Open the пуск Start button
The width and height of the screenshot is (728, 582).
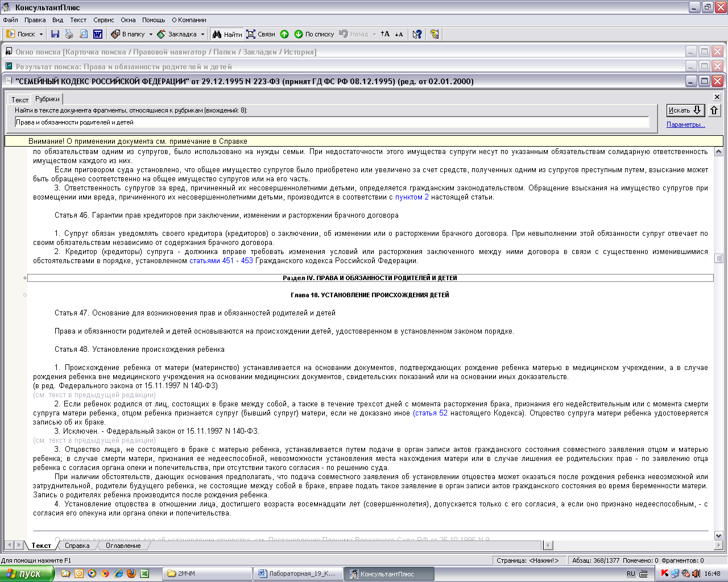[x=27, y=573]
